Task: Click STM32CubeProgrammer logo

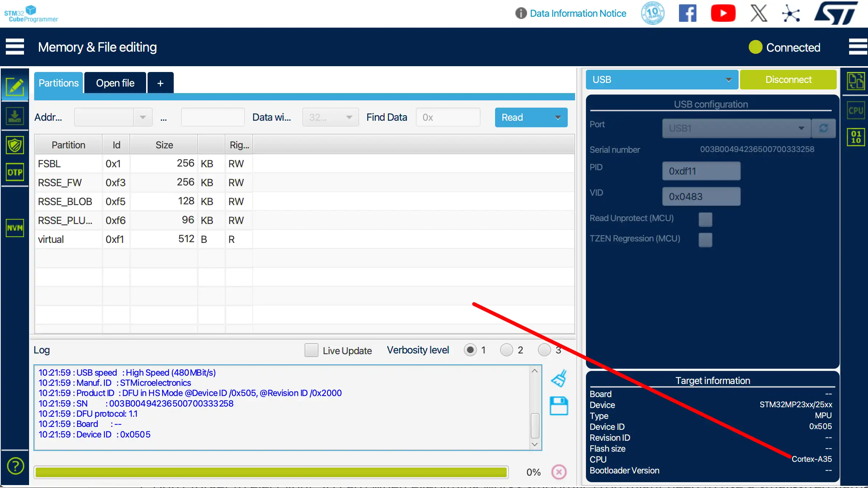Action: click(x=31, y=13)
